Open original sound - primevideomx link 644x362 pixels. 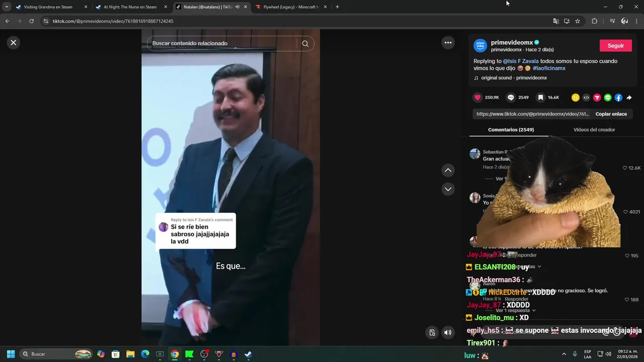tap(514, 78)
